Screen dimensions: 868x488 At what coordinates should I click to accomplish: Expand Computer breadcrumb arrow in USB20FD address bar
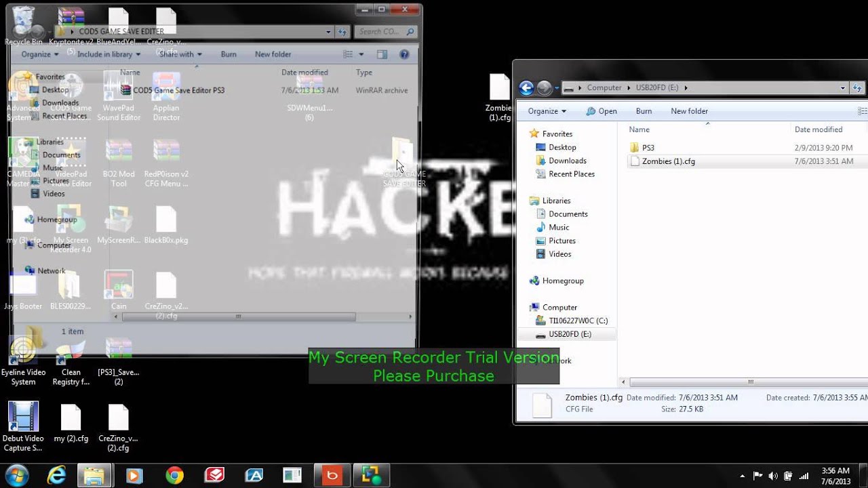click(629, 87)
